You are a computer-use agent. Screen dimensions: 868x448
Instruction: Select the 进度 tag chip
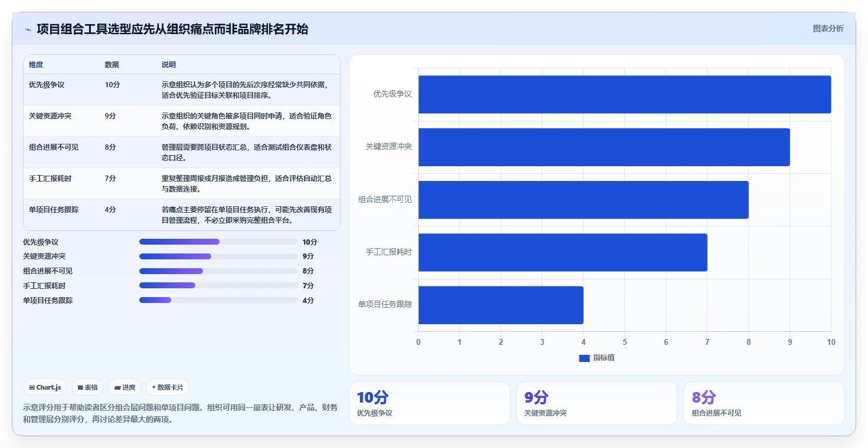(125, 387)
